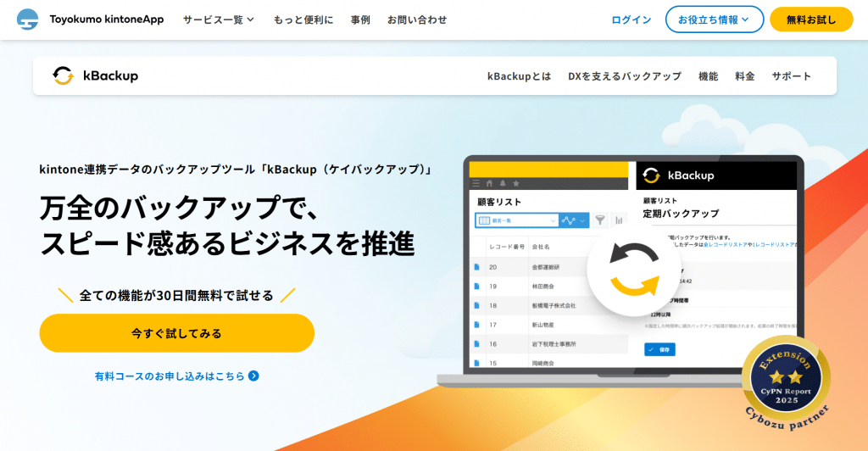Viewport: 868px width, 451px height.
Task: Click the ログイン link
Action: 631,19
